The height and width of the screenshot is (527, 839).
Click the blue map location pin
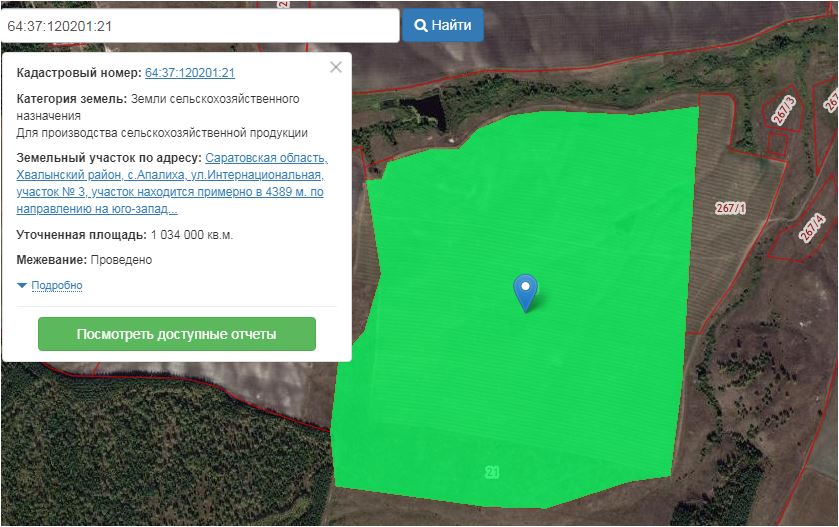(525, 292)
